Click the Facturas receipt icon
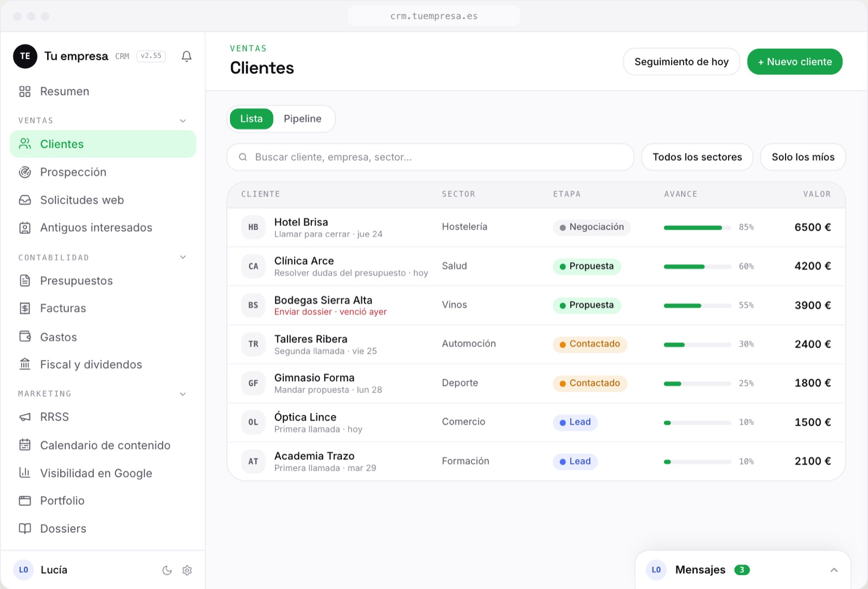Screen dimensions: 868x589 point(25,309)
